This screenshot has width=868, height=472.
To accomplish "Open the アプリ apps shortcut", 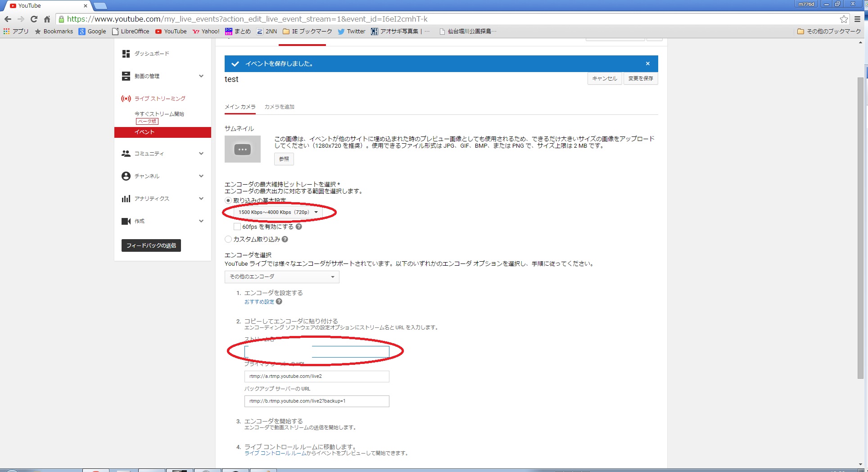I will pos(16,31).
